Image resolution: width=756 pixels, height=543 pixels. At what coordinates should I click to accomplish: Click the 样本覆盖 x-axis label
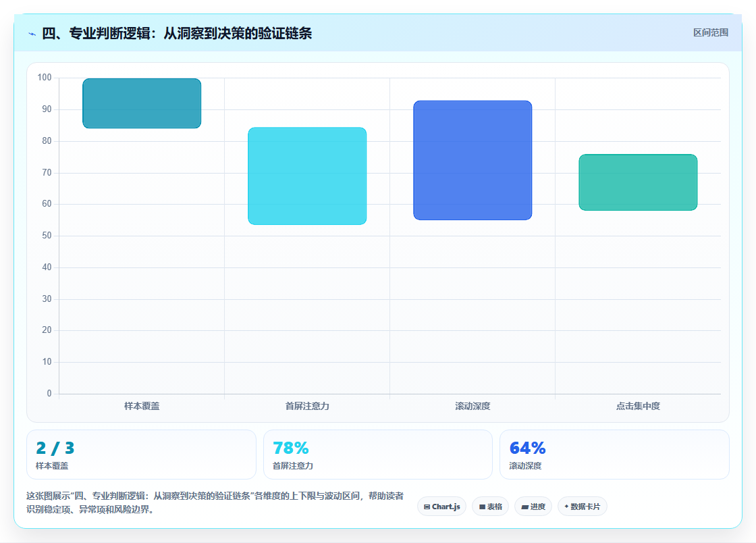click(142, 406)
